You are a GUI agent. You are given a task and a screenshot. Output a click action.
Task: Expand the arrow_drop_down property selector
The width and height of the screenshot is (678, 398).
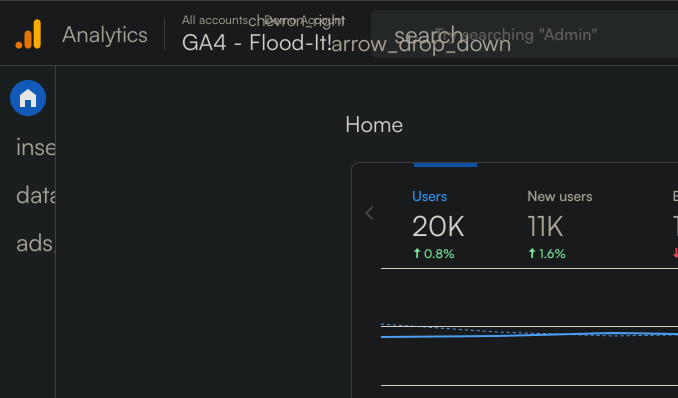[421, 44]
